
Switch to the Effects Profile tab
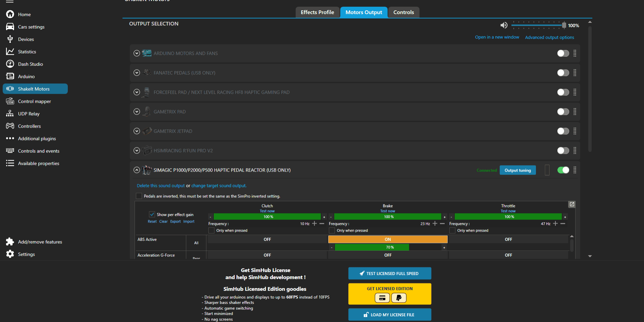(x=317, y=12)
